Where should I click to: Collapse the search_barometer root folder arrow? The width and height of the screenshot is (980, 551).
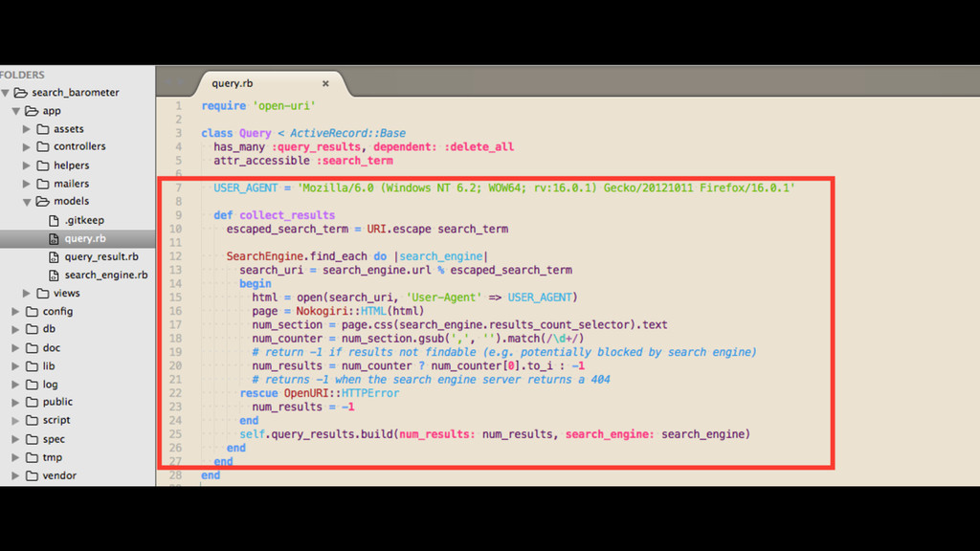click(x=5, y=93)
